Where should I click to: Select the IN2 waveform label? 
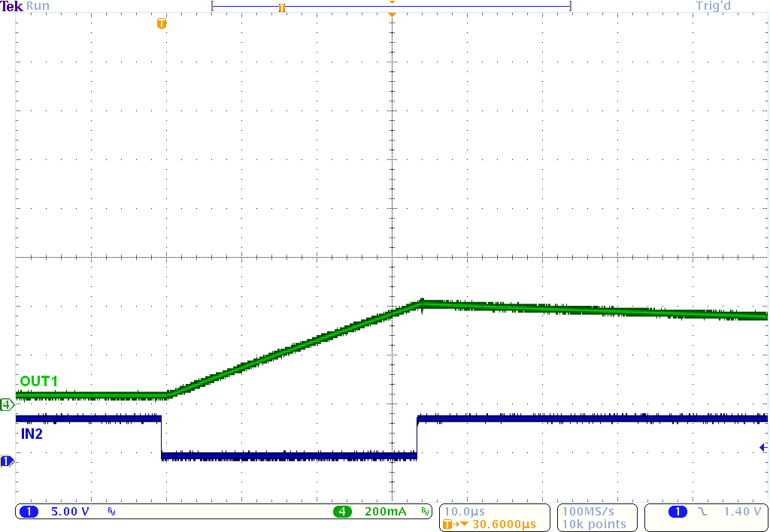point(32,434)
